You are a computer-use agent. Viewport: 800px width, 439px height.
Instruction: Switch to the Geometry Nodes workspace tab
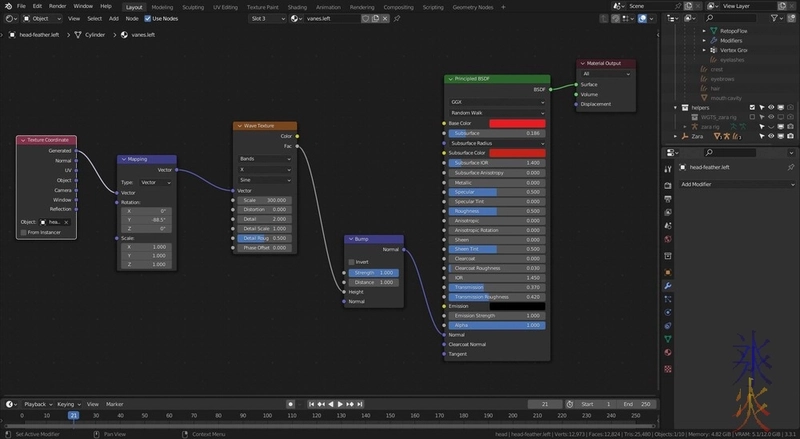473,6
